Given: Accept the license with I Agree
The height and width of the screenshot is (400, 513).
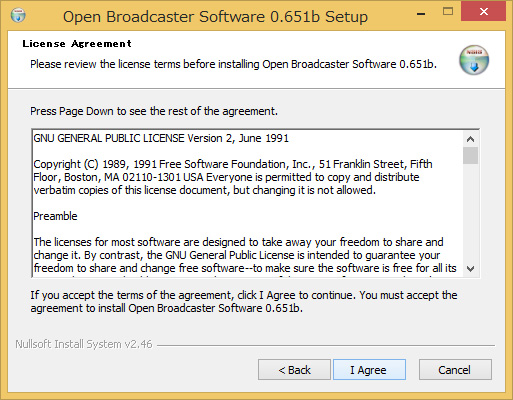Looking at the screenshot, I should pyautogui.click(x=369, y=370).
